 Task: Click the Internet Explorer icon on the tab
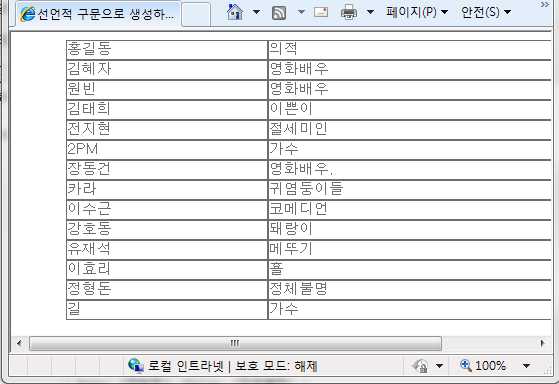[28, 15]
